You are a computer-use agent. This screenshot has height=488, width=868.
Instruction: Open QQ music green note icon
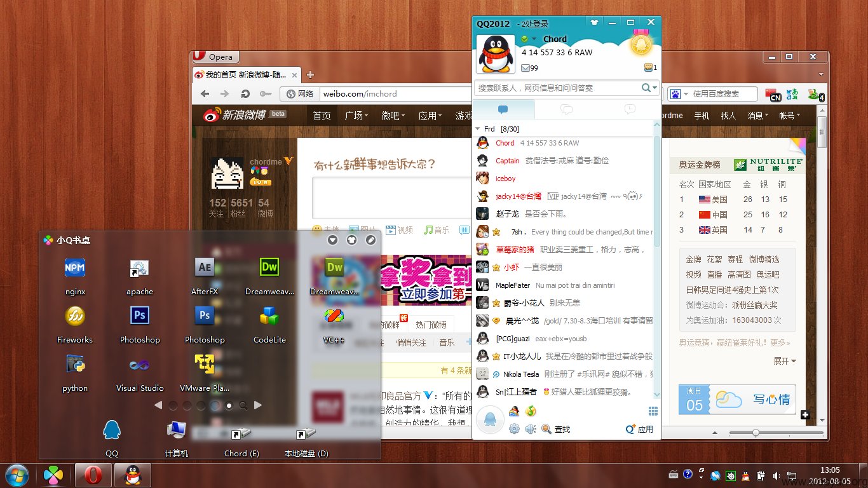(x=531, y=411)
